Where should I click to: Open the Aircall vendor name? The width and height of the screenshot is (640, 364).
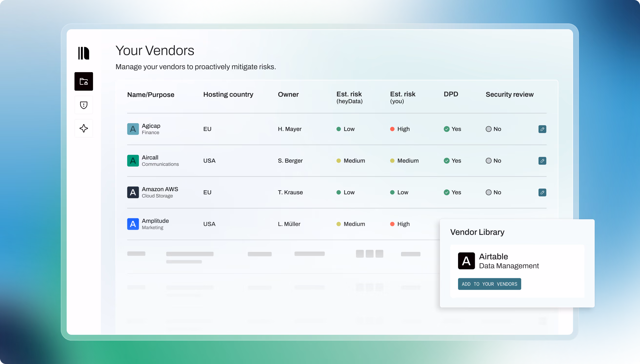(x=150, y=157)
